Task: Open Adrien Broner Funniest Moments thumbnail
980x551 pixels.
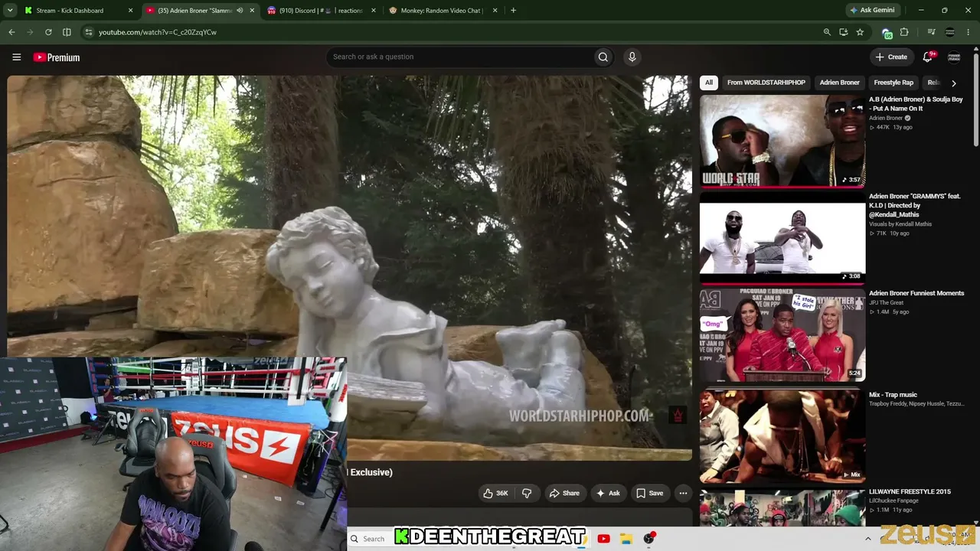Action: coord(782,335)
